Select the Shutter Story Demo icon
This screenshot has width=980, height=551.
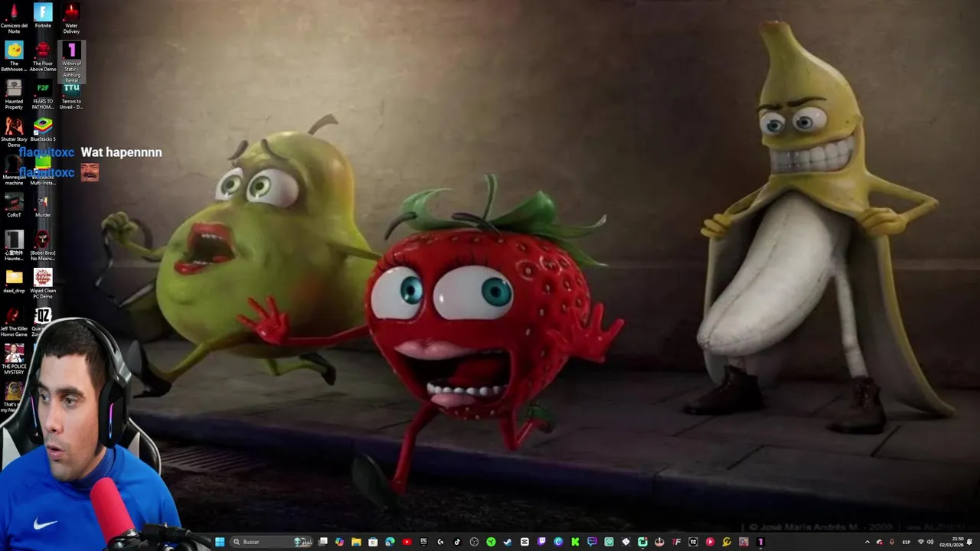click(14, 132)
